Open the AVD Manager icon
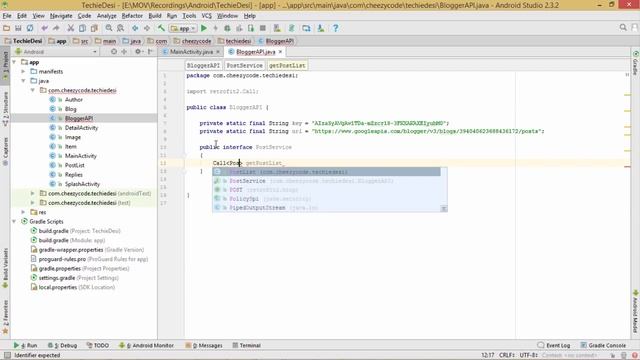Viewport: 640px width, 360px height. click(277, 28)
